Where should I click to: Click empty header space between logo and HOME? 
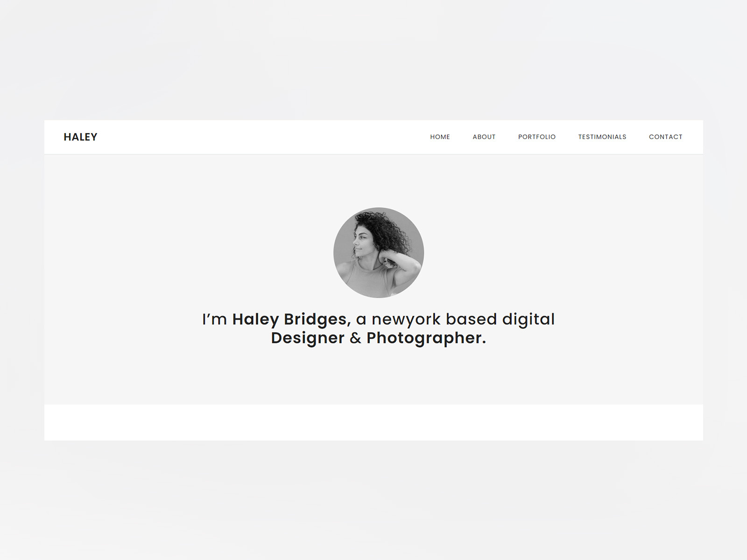(x=261, y=137)
